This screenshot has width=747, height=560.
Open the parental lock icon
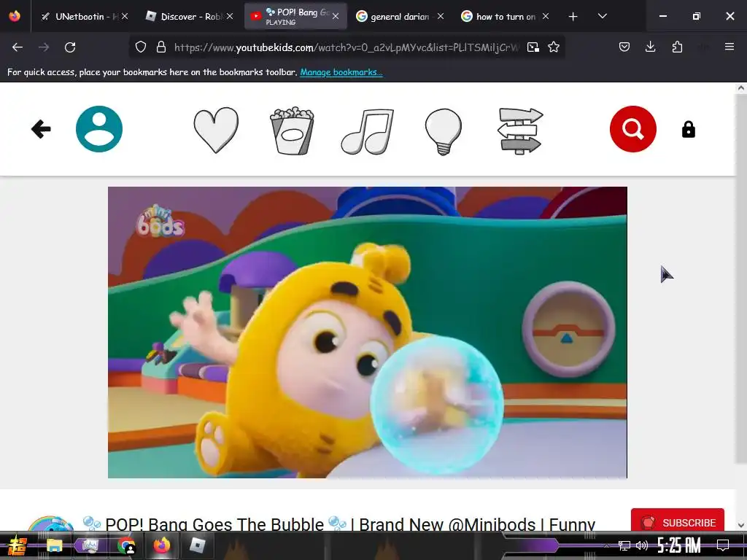click(689, 129)
